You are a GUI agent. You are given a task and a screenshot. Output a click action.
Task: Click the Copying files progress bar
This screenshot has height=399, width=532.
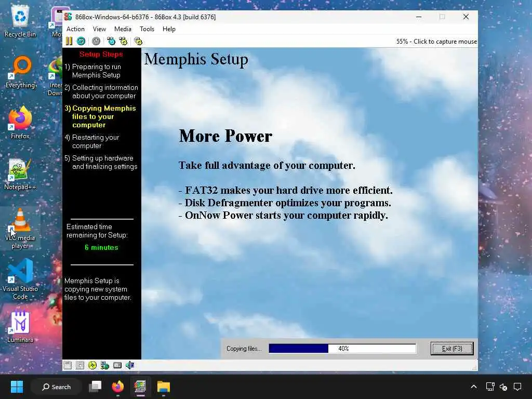[x=342, y=349]
